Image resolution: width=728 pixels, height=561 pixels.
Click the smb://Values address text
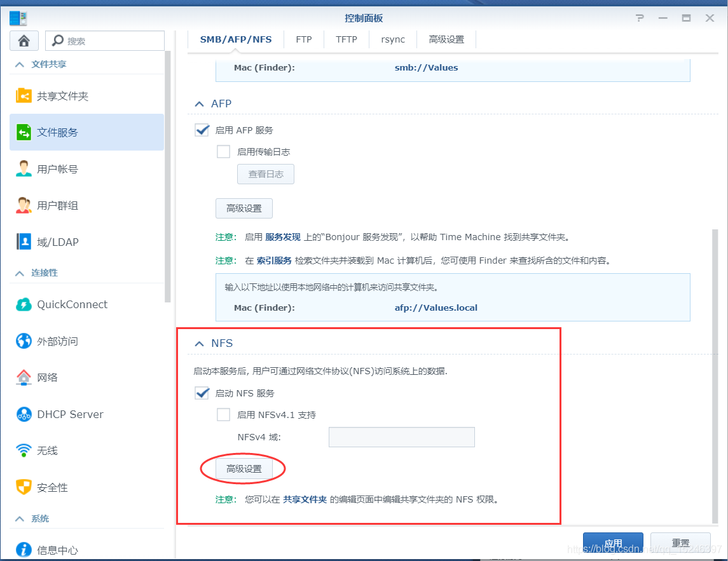point(426,68)
